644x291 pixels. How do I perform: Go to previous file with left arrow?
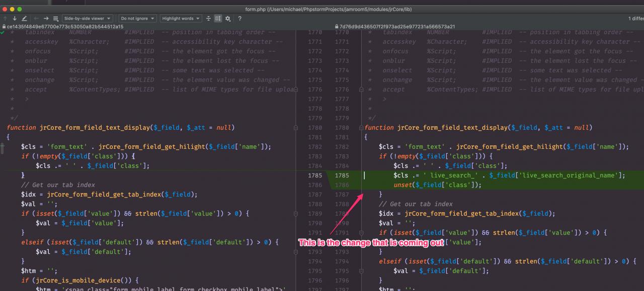36,19
